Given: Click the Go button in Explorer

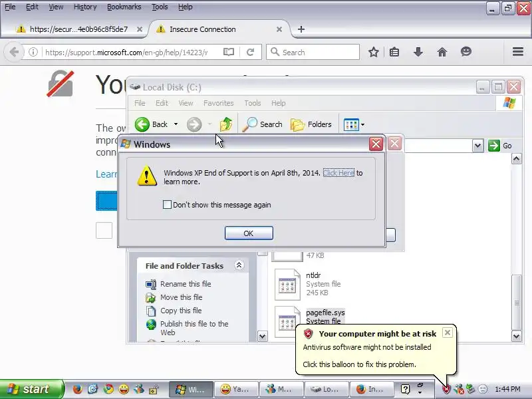Looking at the screenshot, I should point(500,146).
